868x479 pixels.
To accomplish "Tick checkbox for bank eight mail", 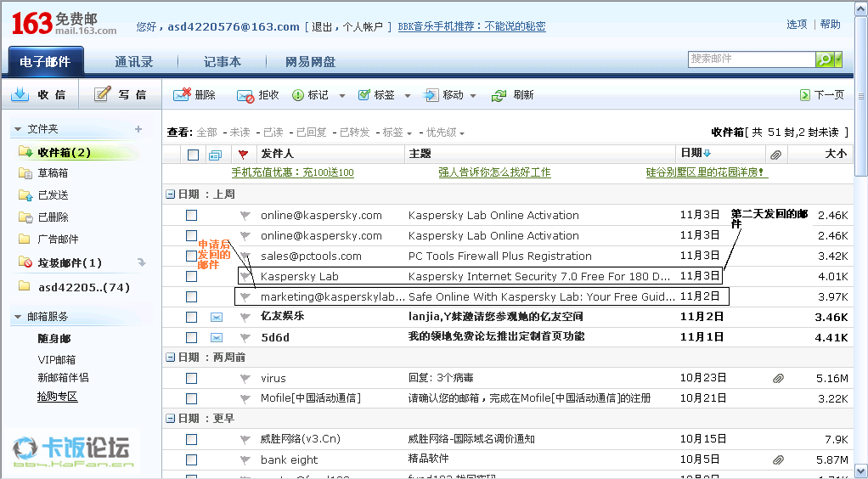I will click(x=192, y=459).
